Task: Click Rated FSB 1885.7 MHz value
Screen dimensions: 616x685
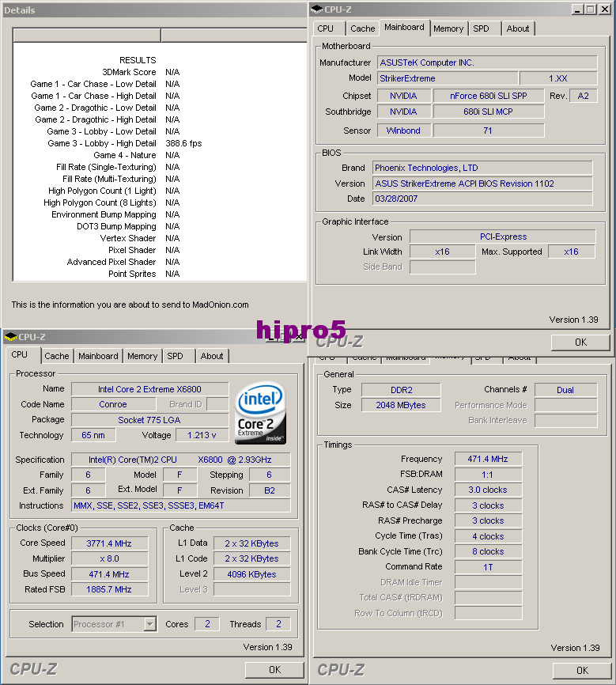Action: 109,589
